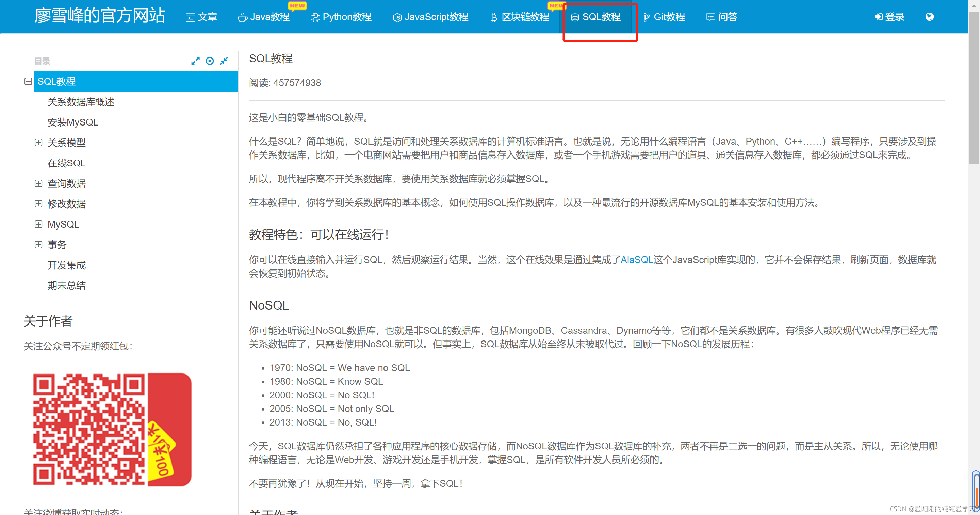Click the coffee cup icon beside Java教程
The height and width of the screenshot is (515, 980).
(x=242, y=17)
